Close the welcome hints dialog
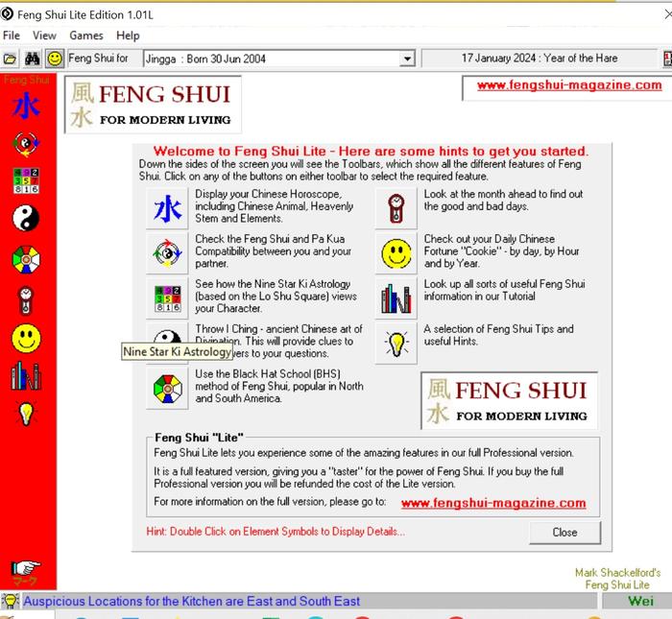Viewport: 672px width, 619px height. click(564, 532)
